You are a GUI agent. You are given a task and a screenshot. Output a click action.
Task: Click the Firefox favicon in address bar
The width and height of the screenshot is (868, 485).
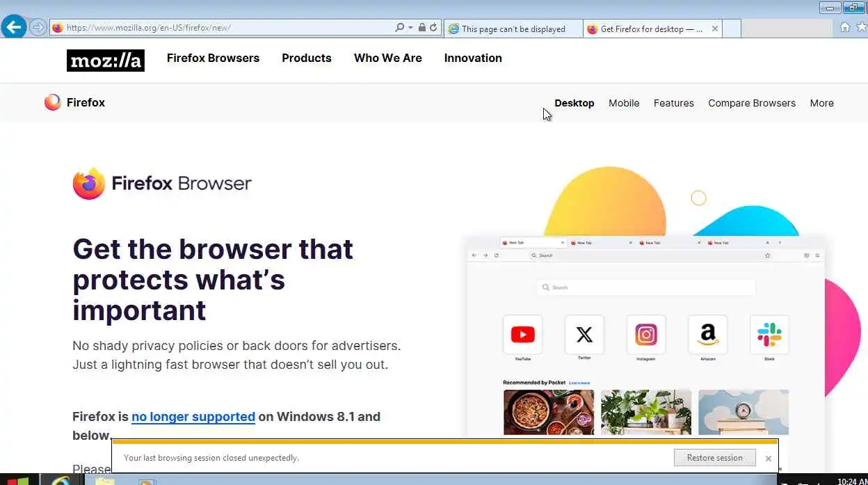[58, 28]
